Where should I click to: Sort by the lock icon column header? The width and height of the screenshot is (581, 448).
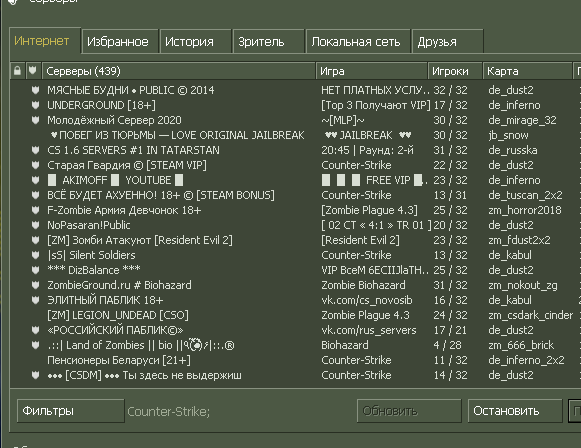(x=17, y=71)
